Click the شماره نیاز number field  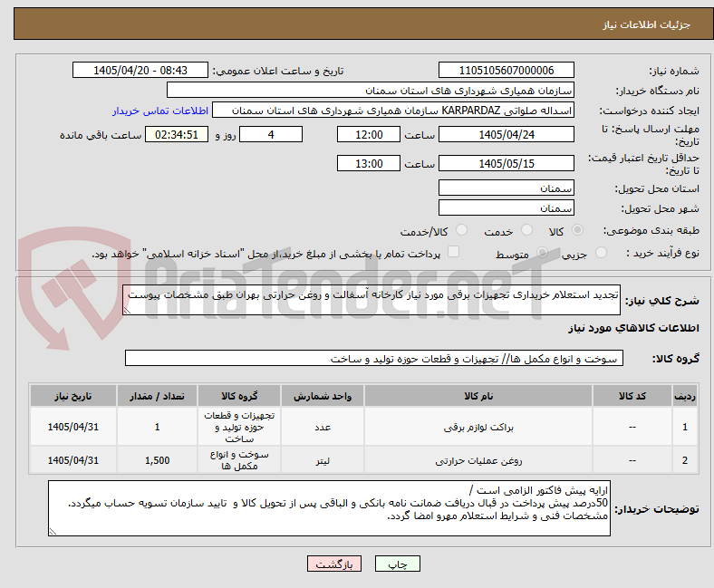[506, 70]
